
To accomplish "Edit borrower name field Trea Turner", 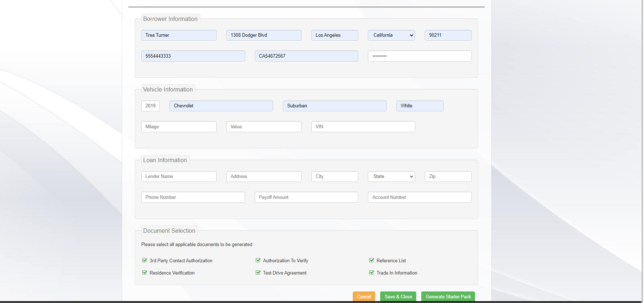I will [179, 35].
